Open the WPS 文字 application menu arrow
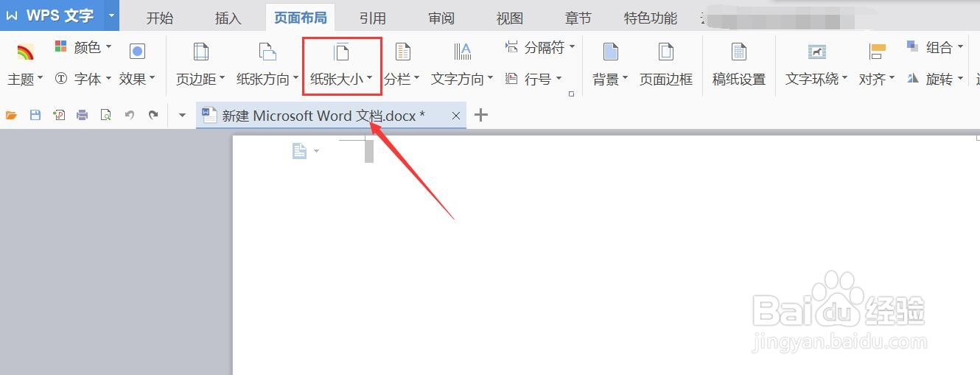Screen dimensions: 980x375 [x=111, y=15]
